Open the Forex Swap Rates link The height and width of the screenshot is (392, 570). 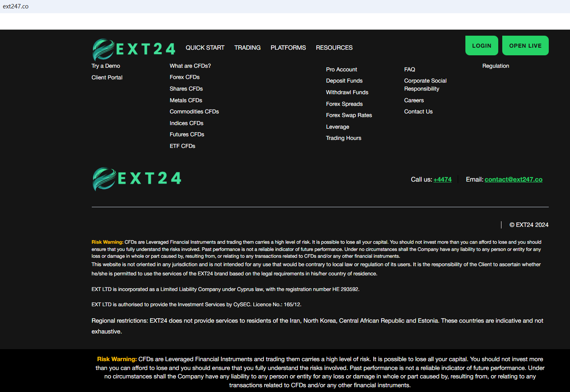[x=349, y=115]
